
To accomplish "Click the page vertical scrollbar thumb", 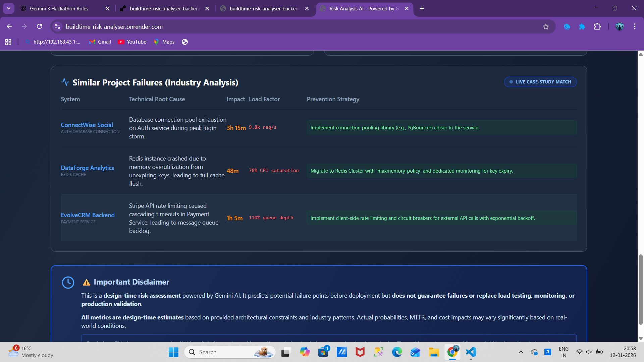I will tap(640, 290).
